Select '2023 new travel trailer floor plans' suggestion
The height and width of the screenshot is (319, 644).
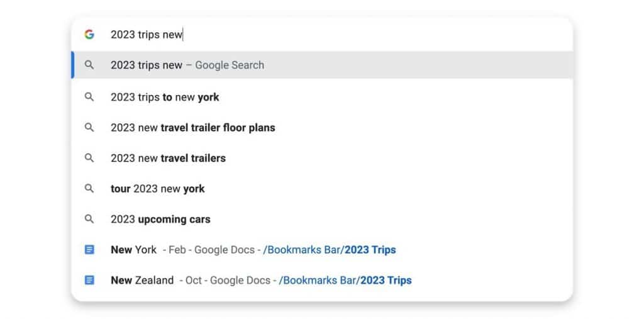[x=322, y=128]
